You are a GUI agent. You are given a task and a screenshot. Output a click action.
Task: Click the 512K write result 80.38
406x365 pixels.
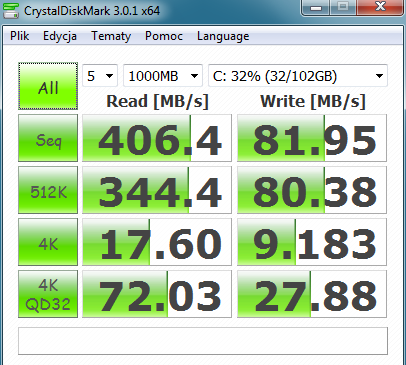click(312, 190)
